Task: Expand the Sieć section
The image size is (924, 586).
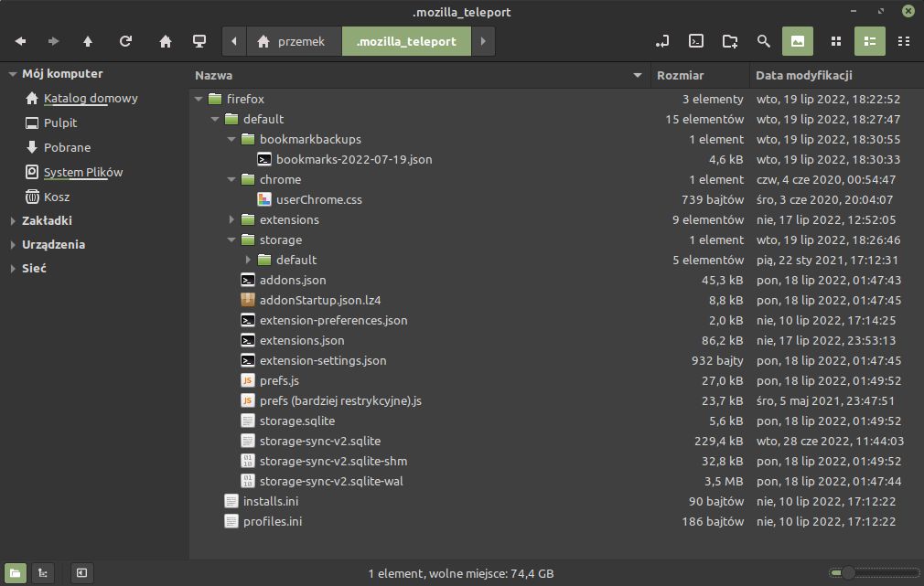Action: (13, 269)
